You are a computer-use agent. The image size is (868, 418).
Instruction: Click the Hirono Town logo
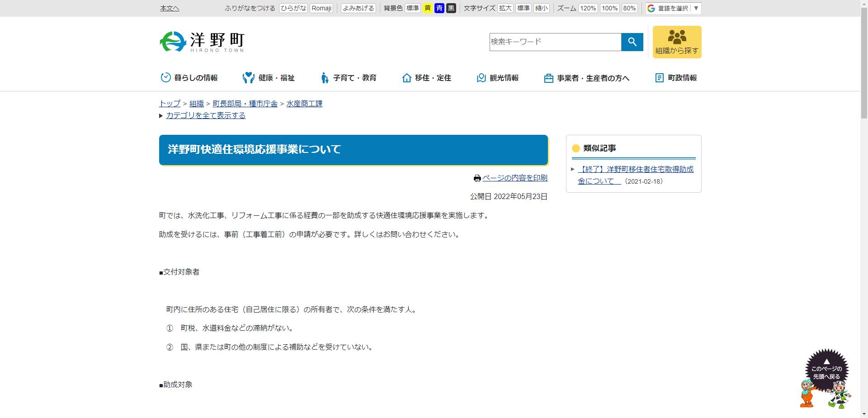point(202,42)
